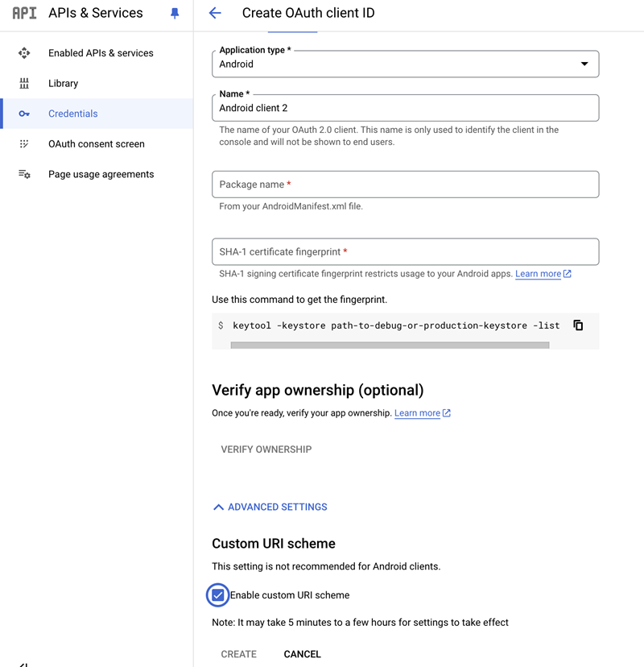Image resolution: width=644 pixels, height=667 pixels.
Task: Go to Library in sidebar
Action: point(63,84)
